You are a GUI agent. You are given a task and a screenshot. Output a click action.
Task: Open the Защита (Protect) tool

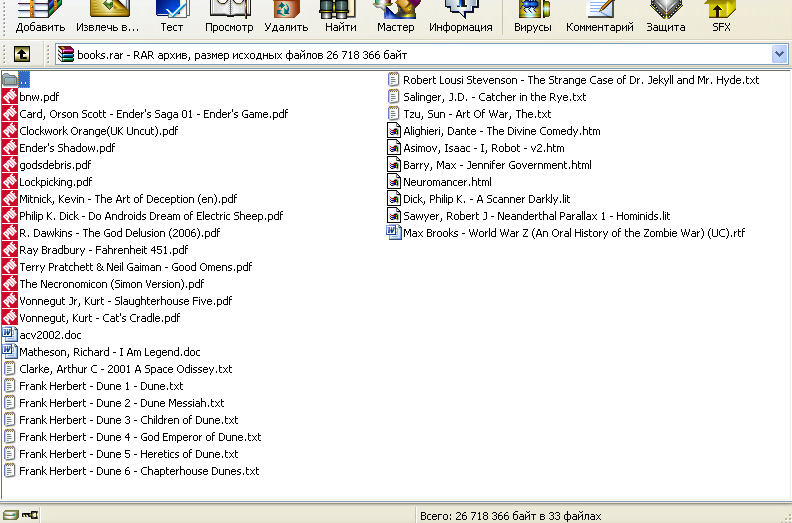pyautogui.click(x=666, y=16)
